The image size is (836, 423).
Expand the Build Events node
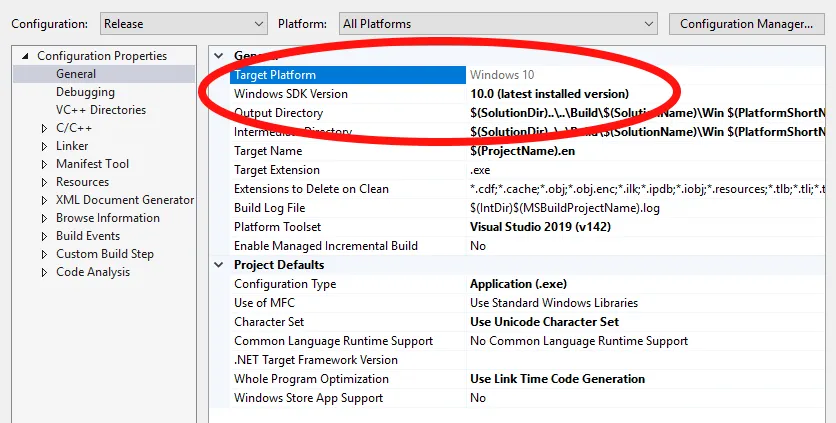(44, 236)
